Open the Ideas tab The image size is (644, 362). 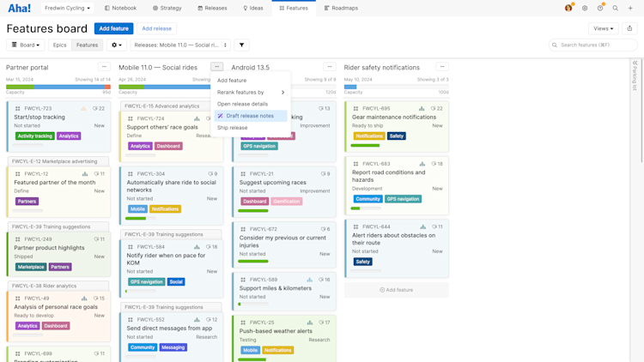pos(253,8)
